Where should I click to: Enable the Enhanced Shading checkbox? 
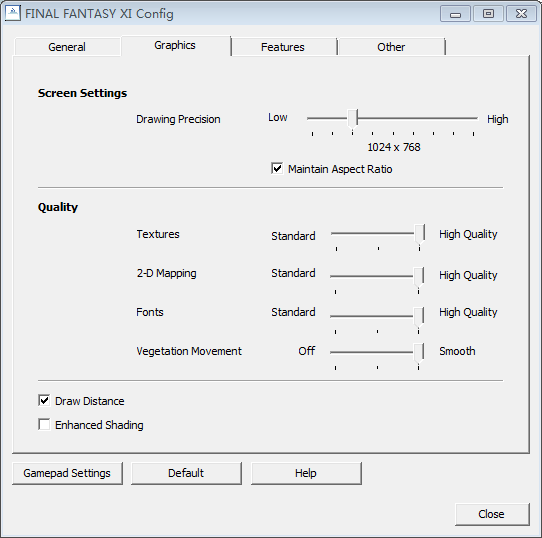pyautogui.click(x=44, y=424)
